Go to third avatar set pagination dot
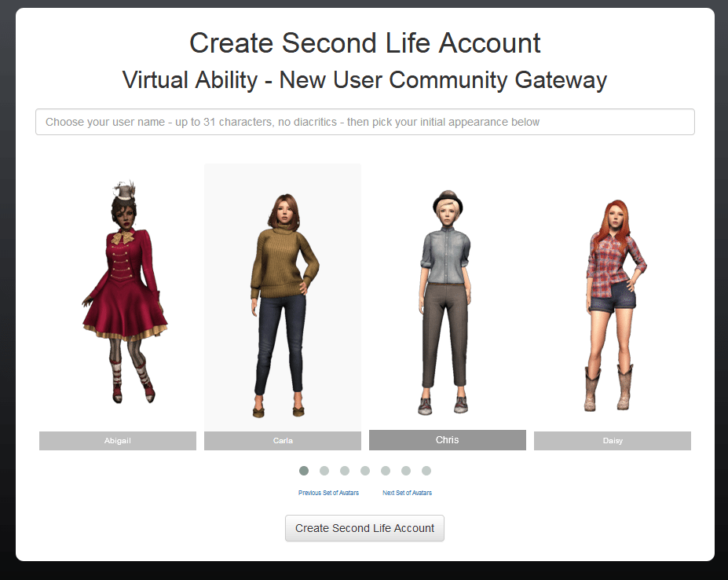728x580 pixels. (345, 471)
